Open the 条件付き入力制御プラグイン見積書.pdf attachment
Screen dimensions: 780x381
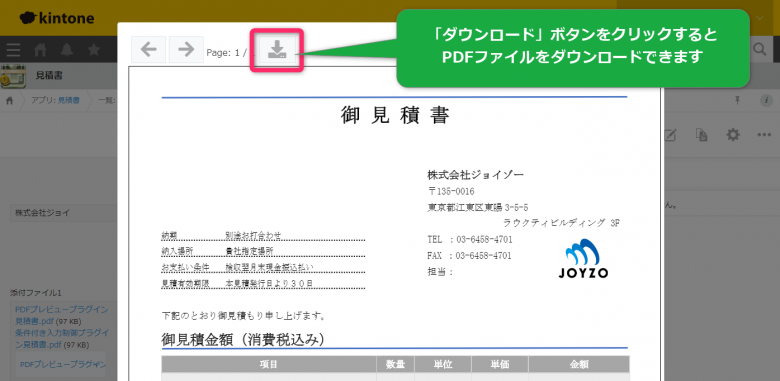click(x=62, y=338)
